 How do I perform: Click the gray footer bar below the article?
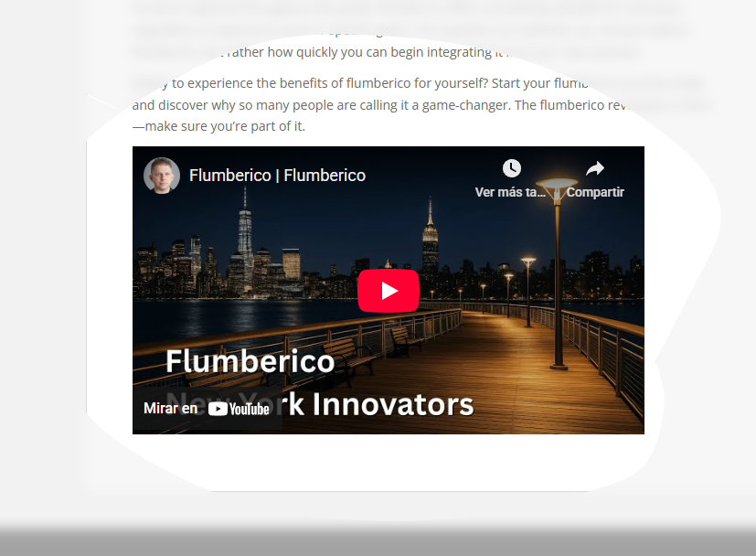click(378, 542)
